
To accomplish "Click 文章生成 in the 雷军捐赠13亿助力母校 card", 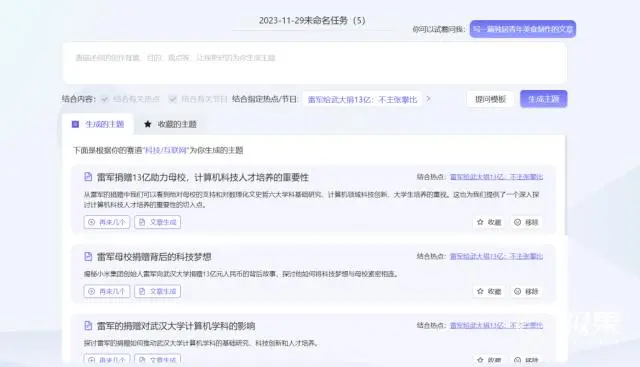I will tap(158, 222).
